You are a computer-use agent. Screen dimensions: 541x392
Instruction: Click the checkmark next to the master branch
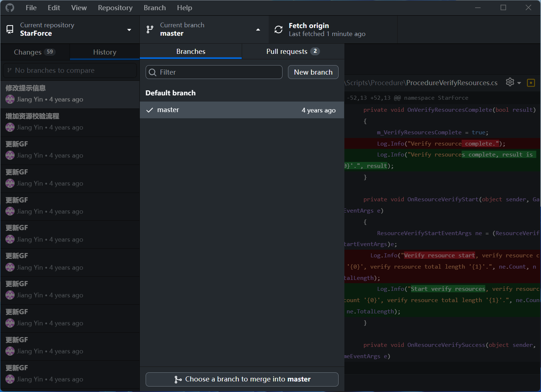coord(150,110)
